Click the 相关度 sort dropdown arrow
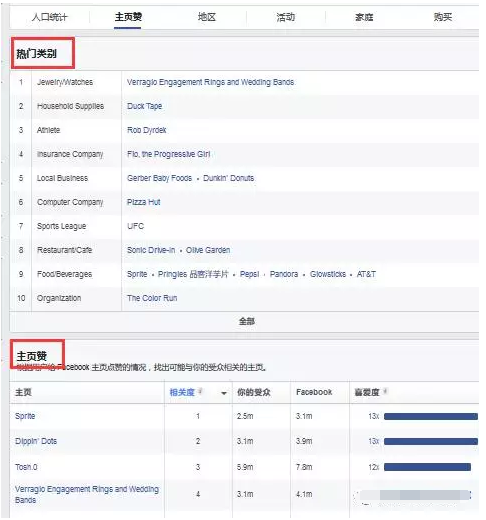Viewport: 486px width, 520px height. pos(224,393)
